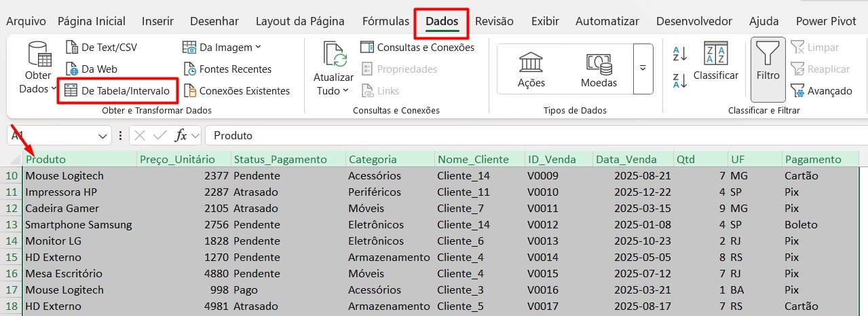Screen dimensions: 868x316
Task: Click the Avançado filter button
Action: pos(821,91)
